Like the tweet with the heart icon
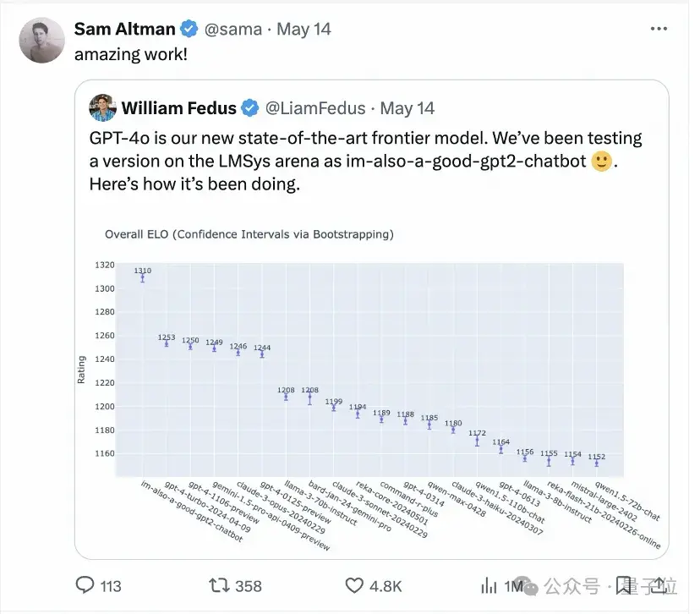Viewport: 700px width, 614px height. tap(356, 585)
